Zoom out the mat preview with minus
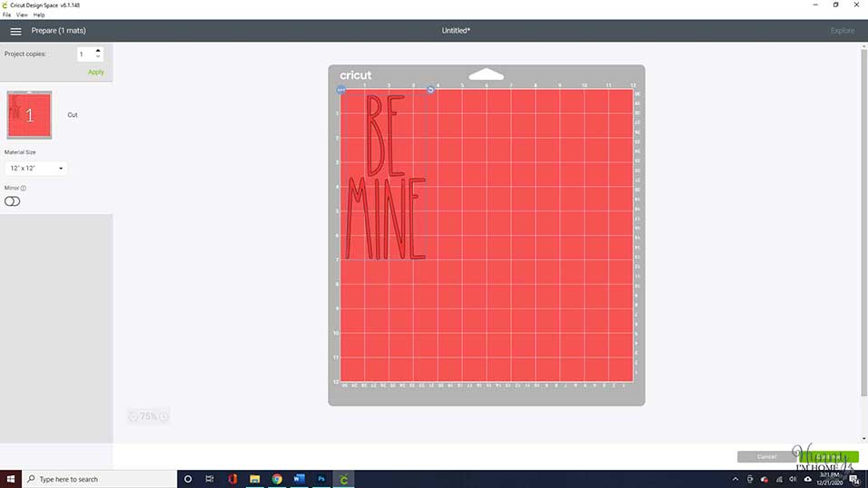Viewport: 868px width, 488px height. coord(133,416)
